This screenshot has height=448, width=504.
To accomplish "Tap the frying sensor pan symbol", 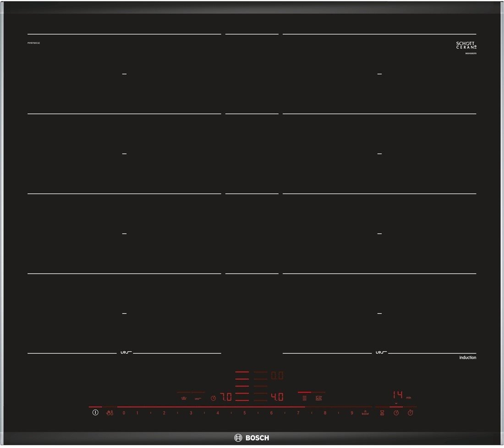I will (198, 399).
